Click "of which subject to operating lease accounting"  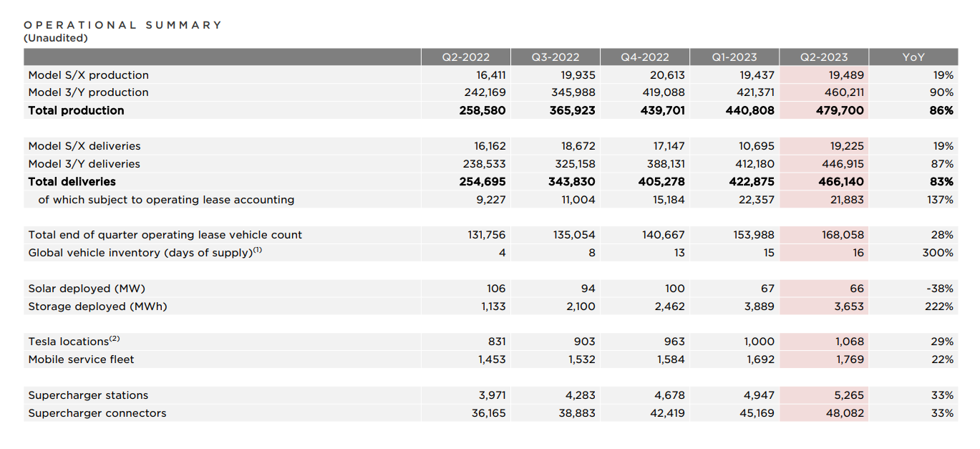tap(166, 200)
